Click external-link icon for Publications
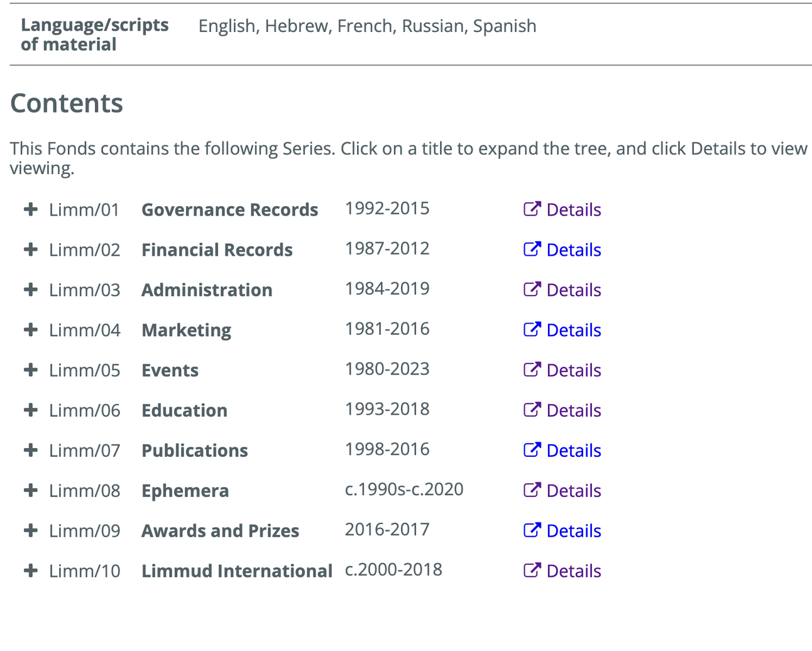812x651 pixels. 532,449
